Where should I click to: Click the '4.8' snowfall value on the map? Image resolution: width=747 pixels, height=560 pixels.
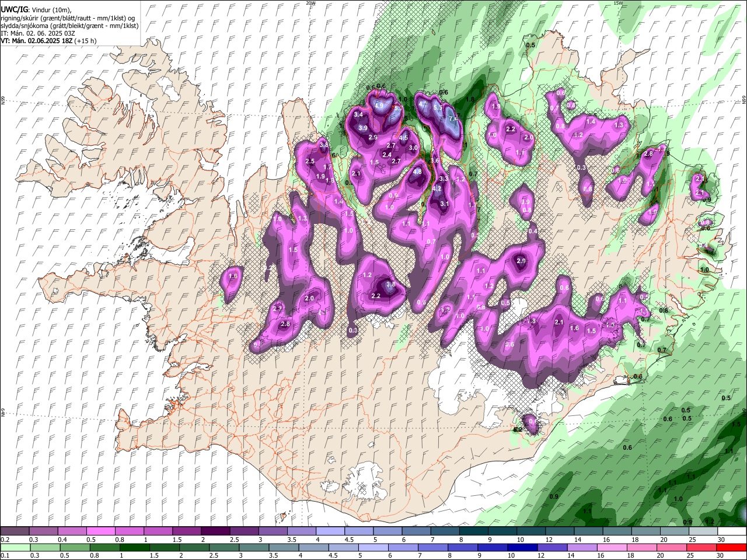(417, 172)
